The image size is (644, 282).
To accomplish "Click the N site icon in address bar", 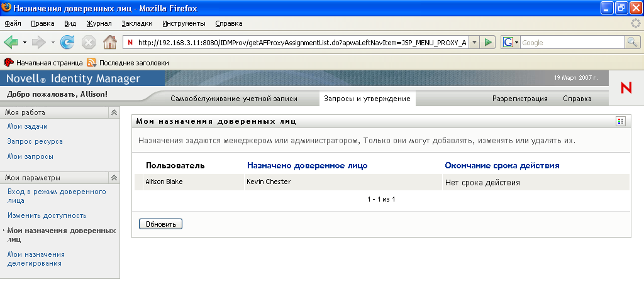I will pyautogui.click(x=130, y=42).
